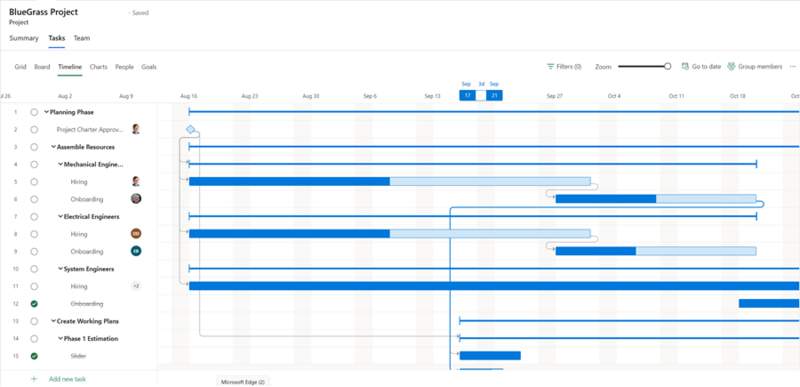This screenshot has height=387, width=800.
Task: Collapse the Assemble Resources group
Action: [54, 147]
